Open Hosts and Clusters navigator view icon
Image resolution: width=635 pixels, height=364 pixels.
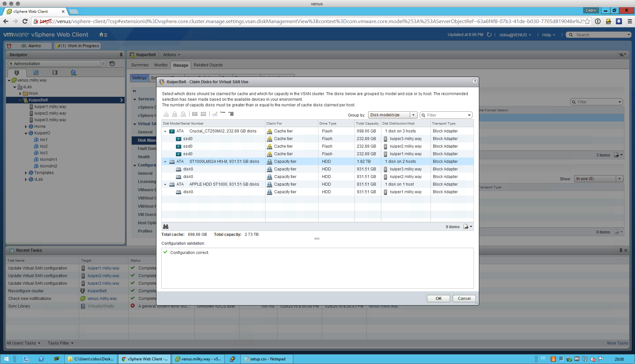pyautogui.click(x=17, y=73)
